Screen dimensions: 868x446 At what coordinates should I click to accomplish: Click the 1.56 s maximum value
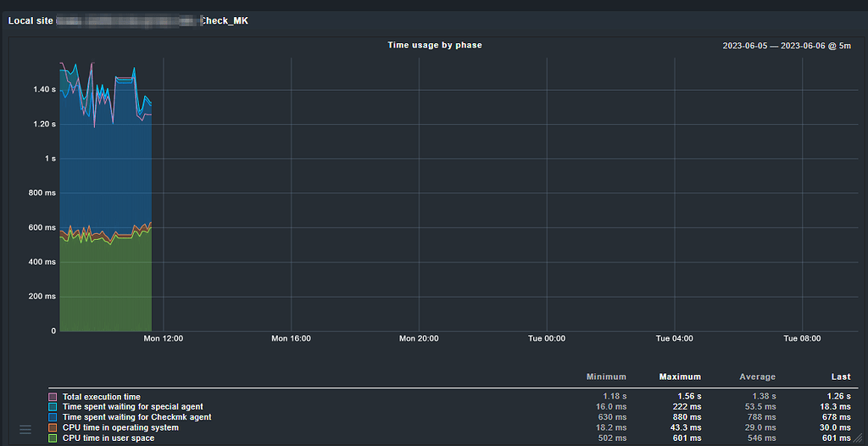coord(689,397)
